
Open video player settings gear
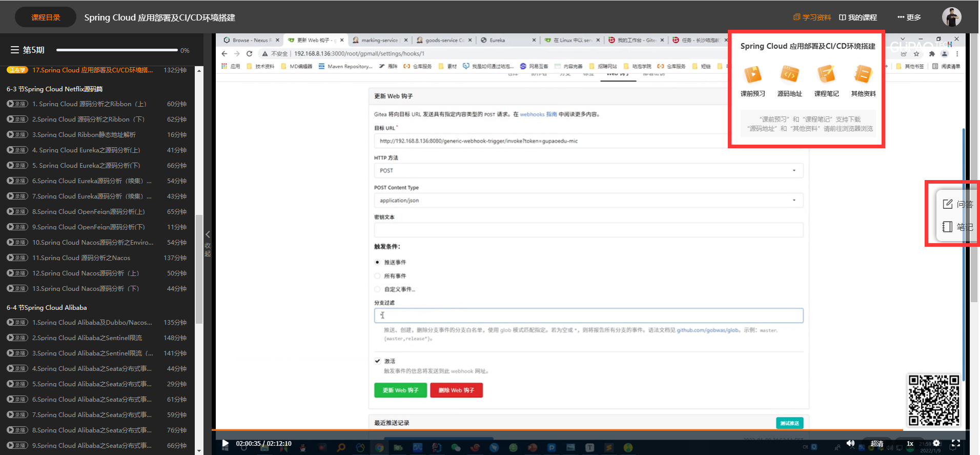coord(936,443)
